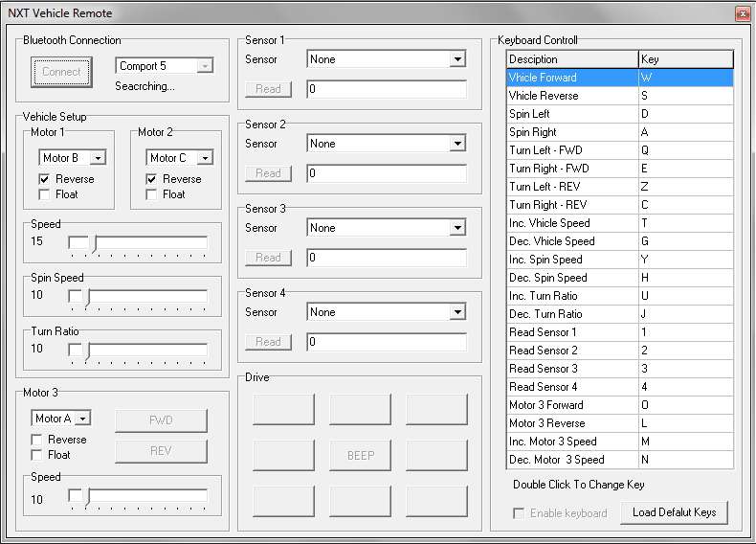The width and height of the screenshot is (756, 544).
Task: Select the Read Sensor 4 row
Action: tap(620, 387)
